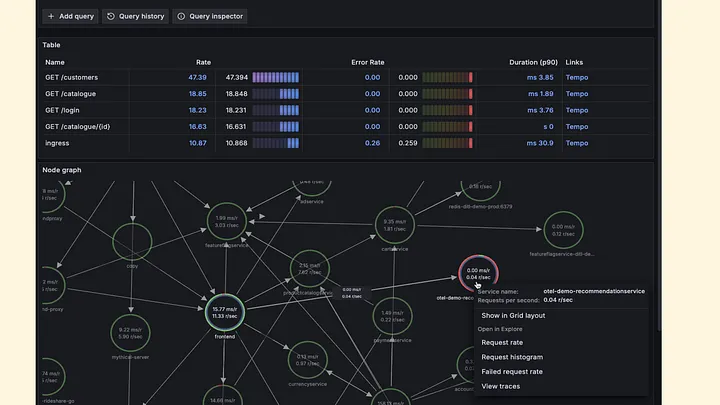Image resolution: width=720 pixels, height=405 pixels.
Task: Click the rate bar gauge for GET /catalogue
Action: [276, 94]
